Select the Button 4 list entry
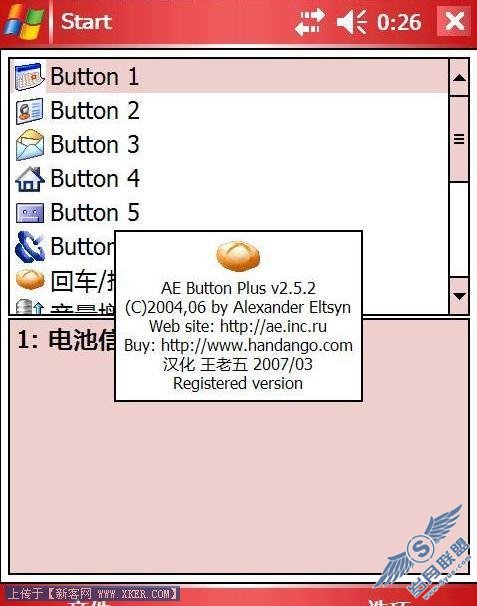477x606 pixels. pos(229,179)
